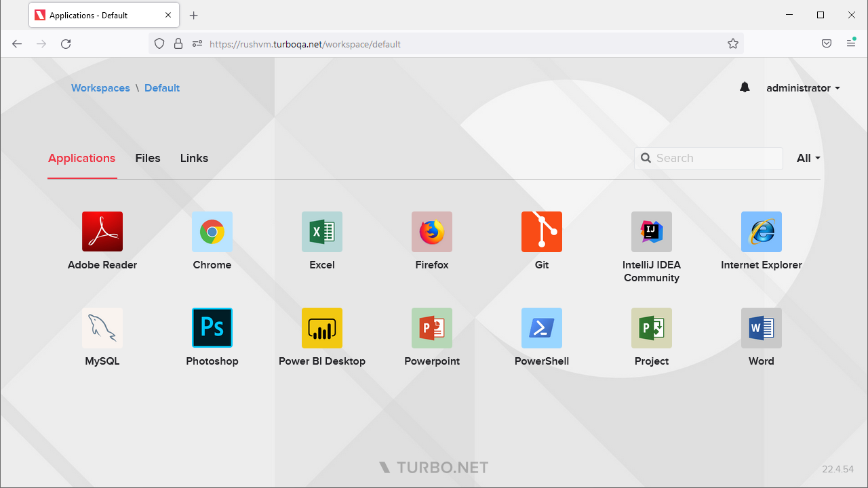The image size is (868, 488).
Task: Launch the Adobe Reader application icon
Action: pyautogui.click(x=102, y=232)
